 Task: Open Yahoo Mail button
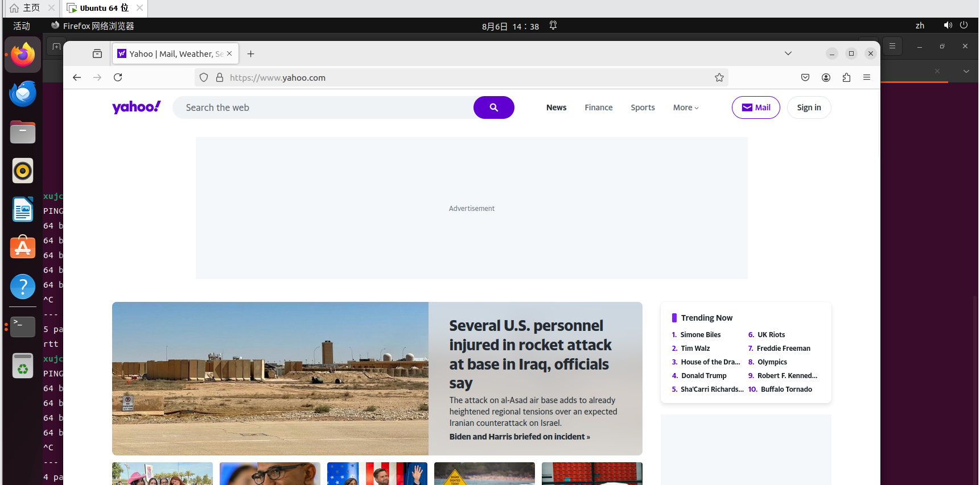point(756,107)
